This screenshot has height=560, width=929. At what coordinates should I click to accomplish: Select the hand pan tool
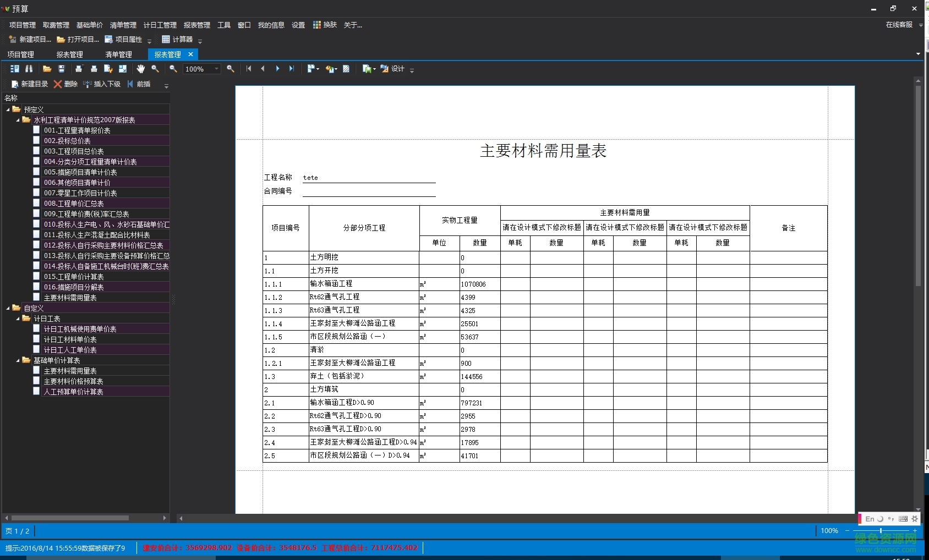(x=140, y=69)
